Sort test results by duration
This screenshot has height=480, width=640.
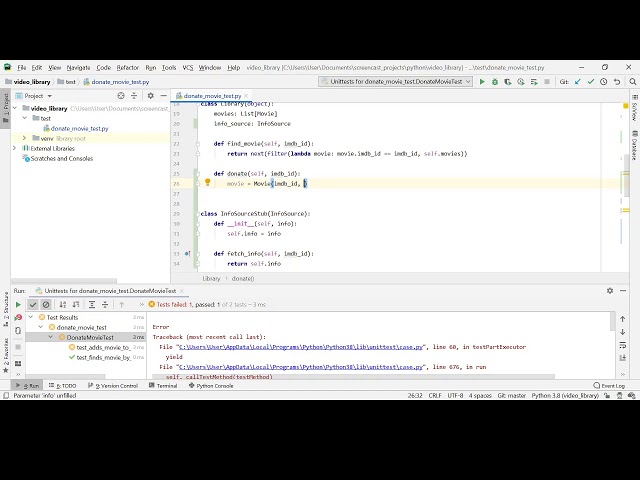pos(76,304)
